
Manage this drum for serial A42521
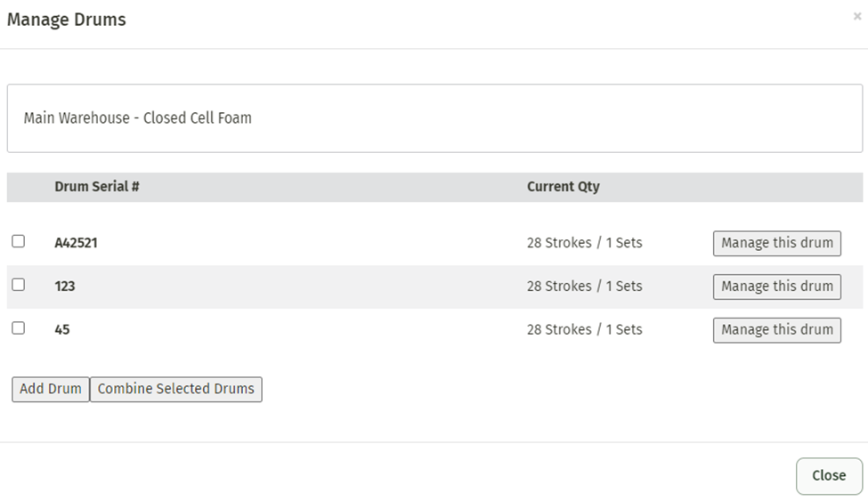(776, 243)
